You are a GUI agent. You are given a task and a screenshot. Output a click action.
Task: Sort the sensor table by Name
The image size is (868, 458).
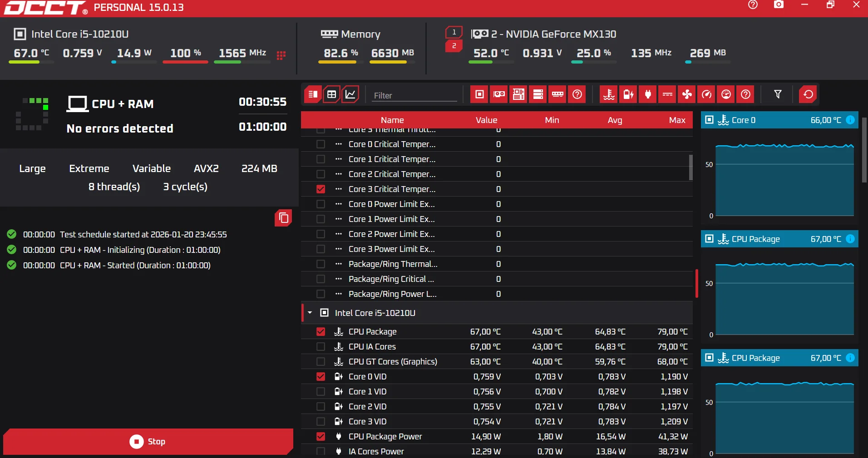pyautogui.click(x=392, y=120)
